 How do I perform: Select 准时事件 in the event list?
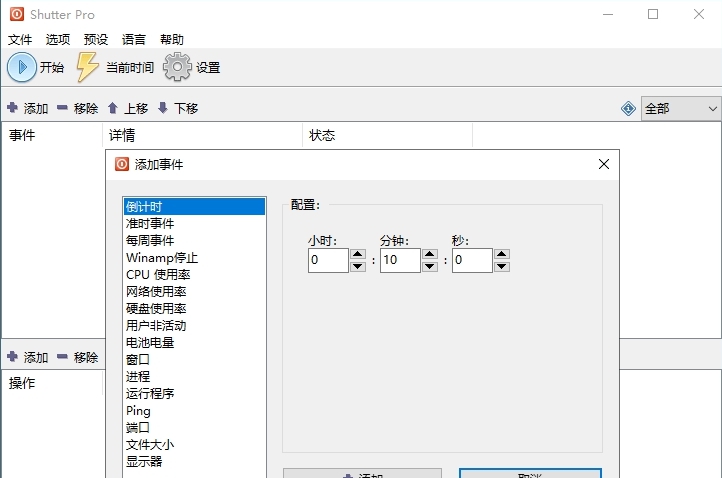[194, 223]
